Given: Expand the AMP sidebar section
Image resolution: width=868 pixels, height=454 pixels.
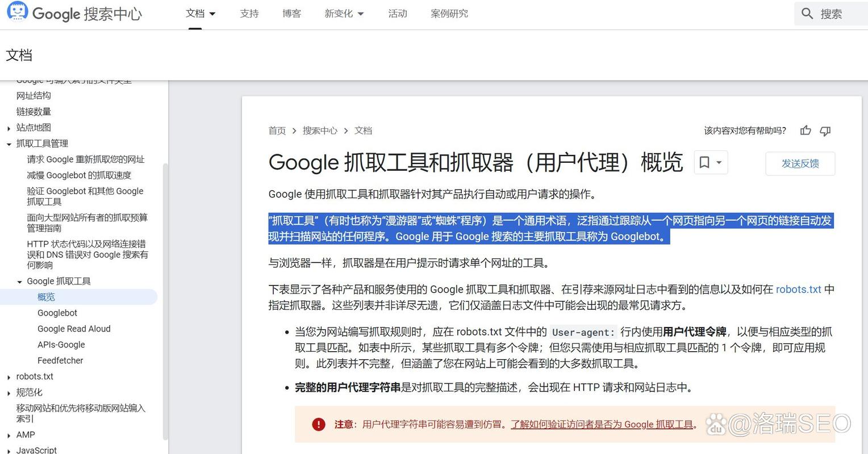Looking at the screenshot, I should point(9,436).
